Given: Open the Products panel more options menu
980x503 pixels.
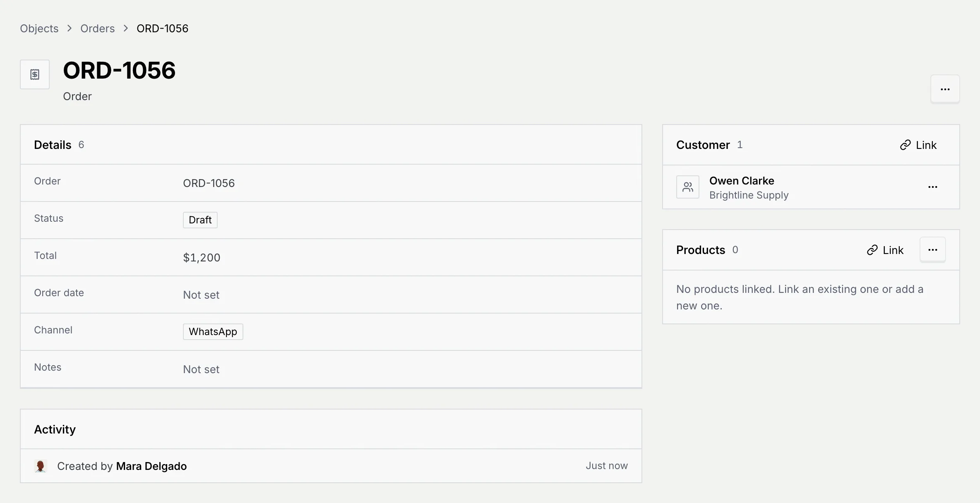Looking at the screenshot, I should 932,250.
